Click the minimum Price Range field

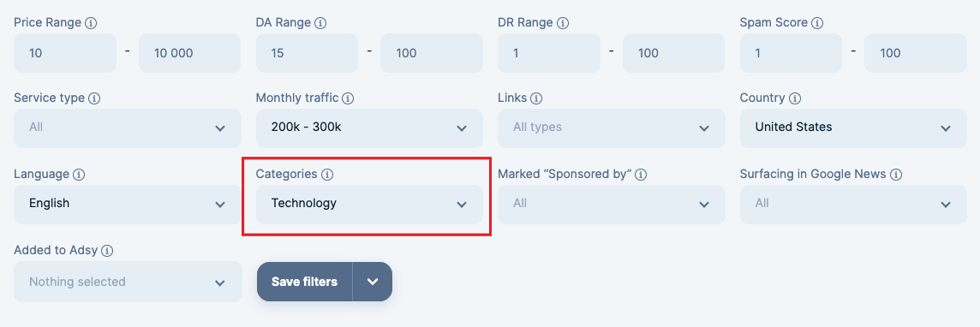[x=65, y=53]
